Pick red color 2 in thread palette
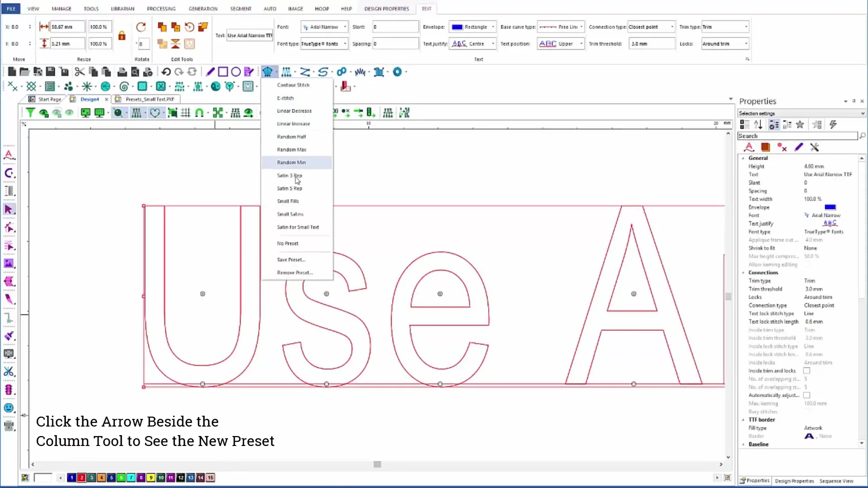The width and height of the screenshot is (868, 488). (x=81, y=478)
